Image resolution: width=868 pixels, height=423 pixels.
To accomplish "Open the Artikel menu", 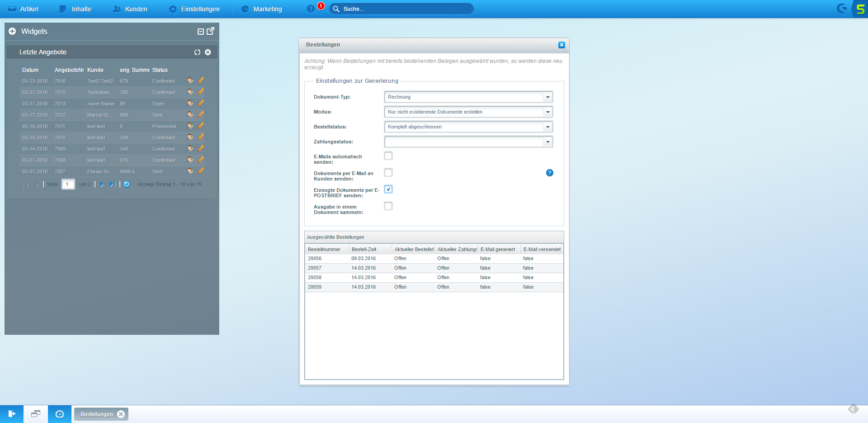I will [x=24, y=9].
